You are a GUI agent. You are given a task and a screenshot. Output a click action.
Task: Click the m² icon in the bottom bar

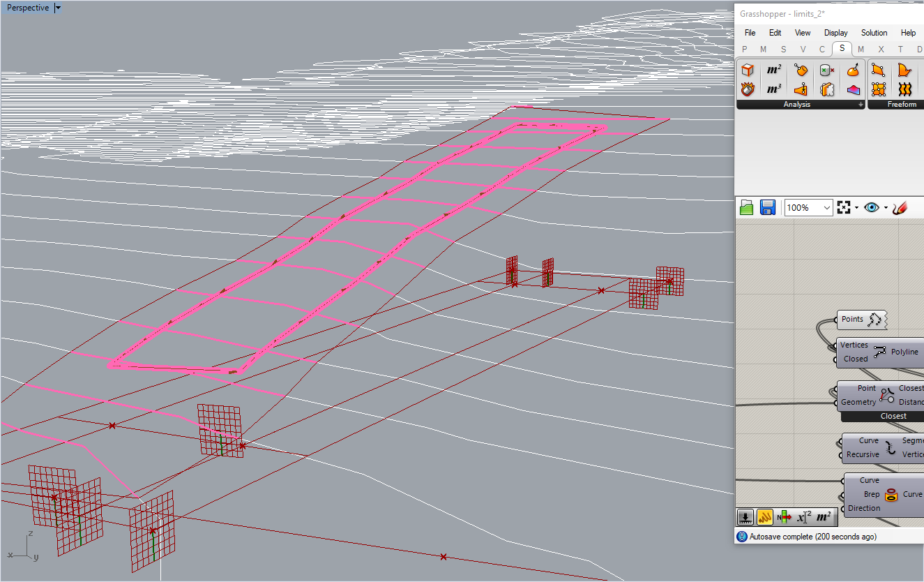(x=824, y=517)
